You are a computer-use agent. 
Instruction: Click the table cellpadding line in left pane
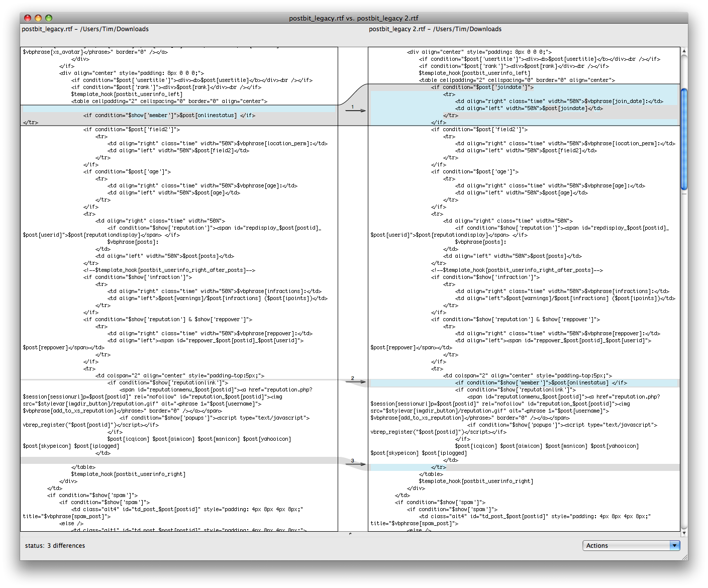pos(169,101)
